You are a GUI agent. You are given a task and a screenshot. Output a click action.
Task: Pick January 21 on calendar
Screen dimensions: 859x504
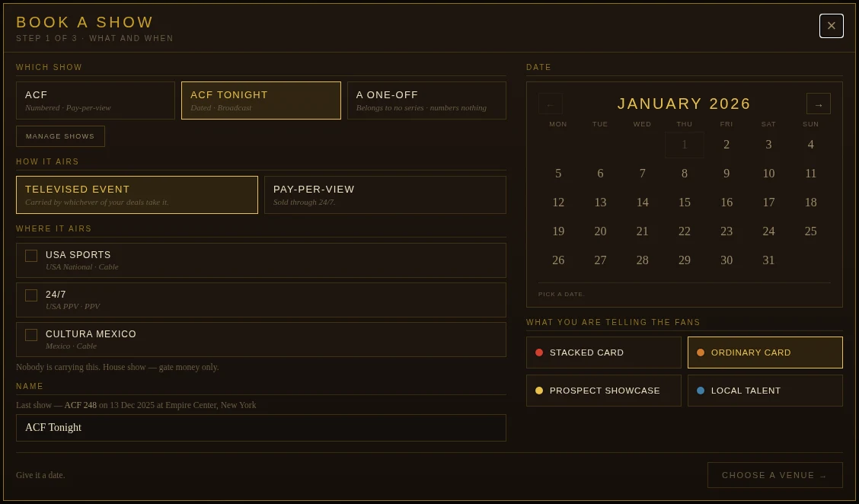click(x=643, y=231)
